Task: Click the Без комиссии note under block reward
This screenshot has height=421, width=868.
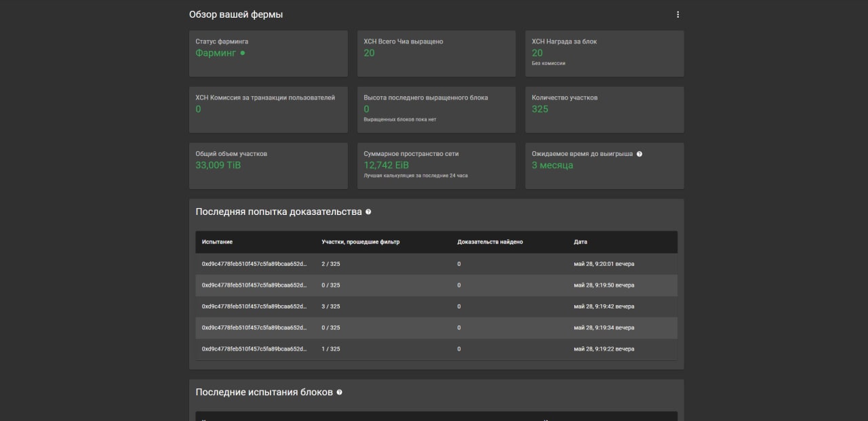Action: tap(548, 63)
